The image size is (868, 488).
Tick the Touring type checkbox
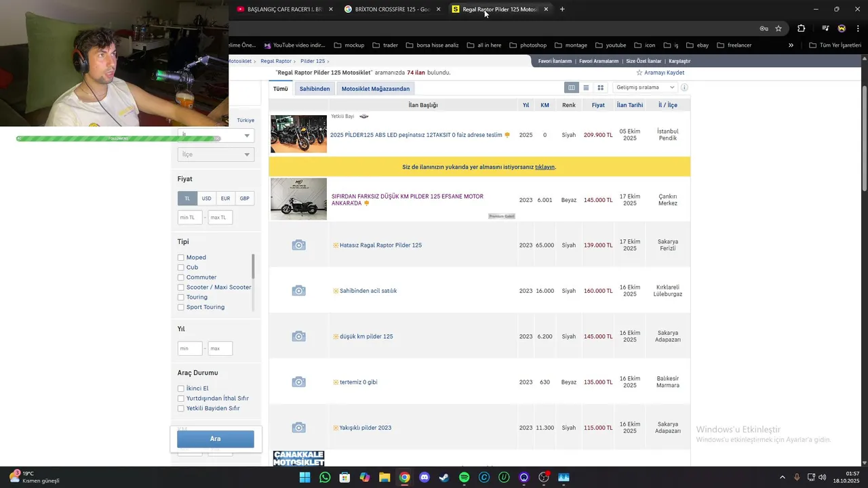click(x=181, y=297)
